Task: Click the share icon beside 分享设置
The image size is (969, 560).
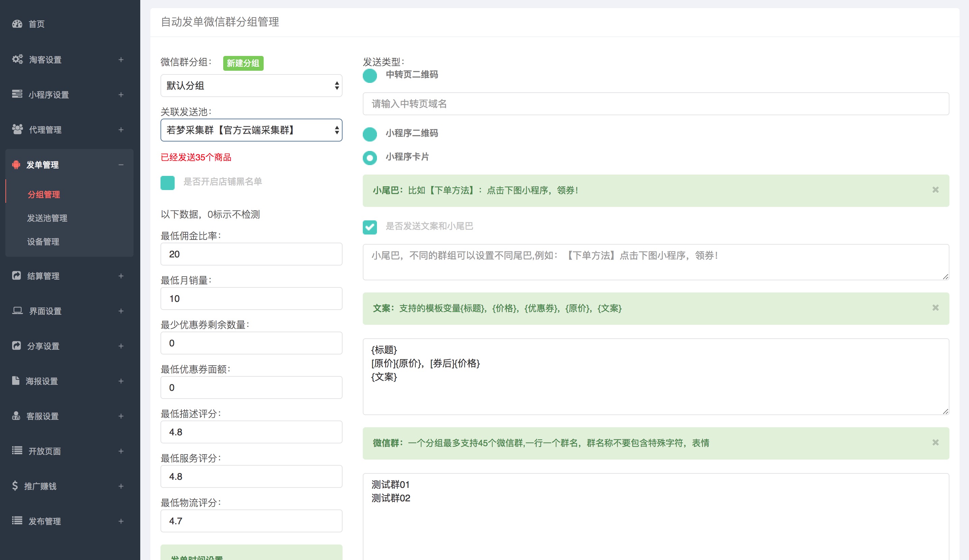Action: [17, 345]
